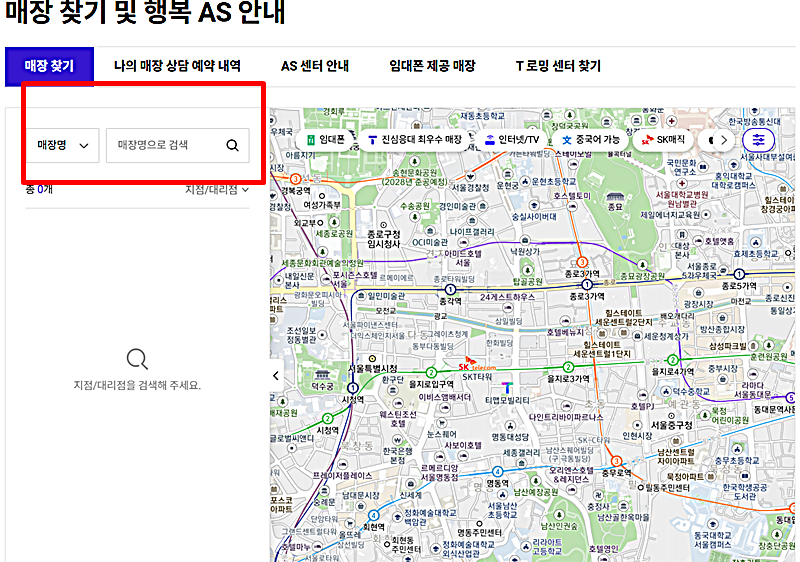
Task: Apply the 중국어 가능 filter chip
Action: point(591,140)
